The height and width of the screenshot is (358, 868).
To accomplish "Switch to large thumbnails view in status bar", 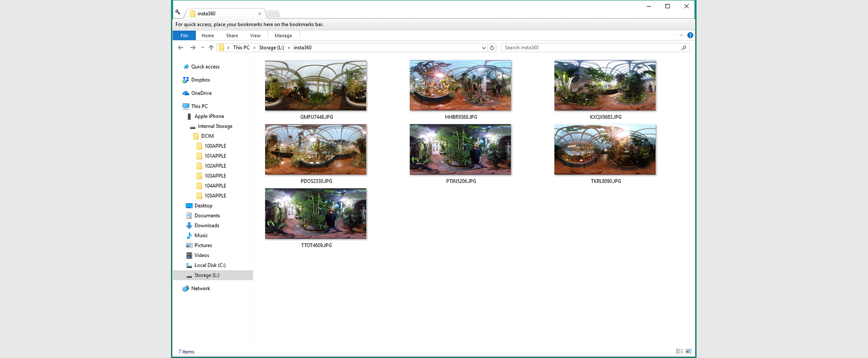I will tap(689, 351).
